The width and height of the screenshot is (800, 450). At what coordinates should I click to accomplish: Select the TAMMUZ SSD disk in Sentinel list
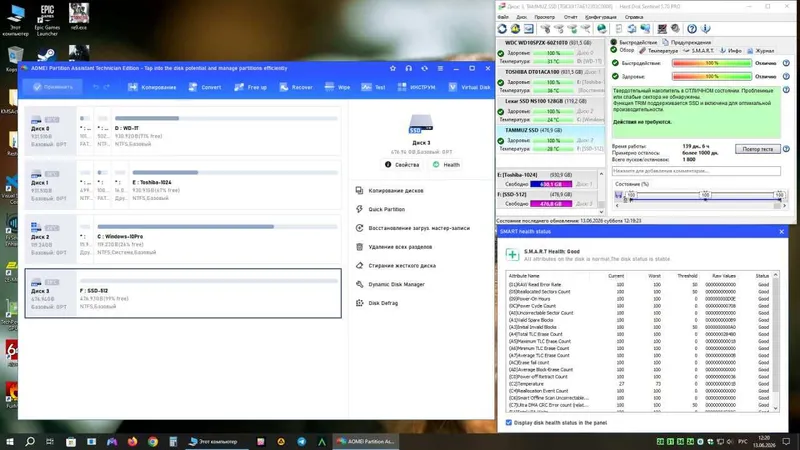pyautogui.click(x=551, y=139)
